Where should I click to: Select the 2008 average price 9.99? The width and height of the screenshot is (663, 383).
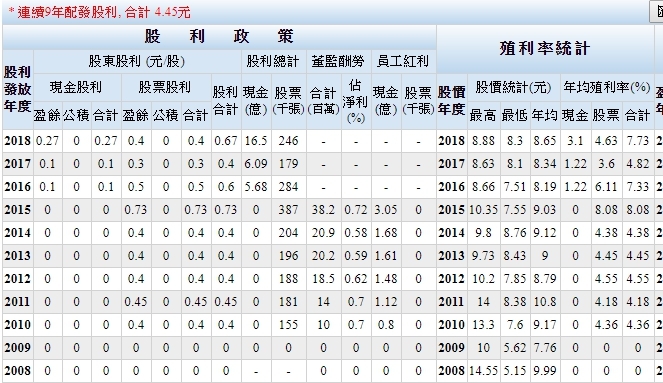pos(545,371)
